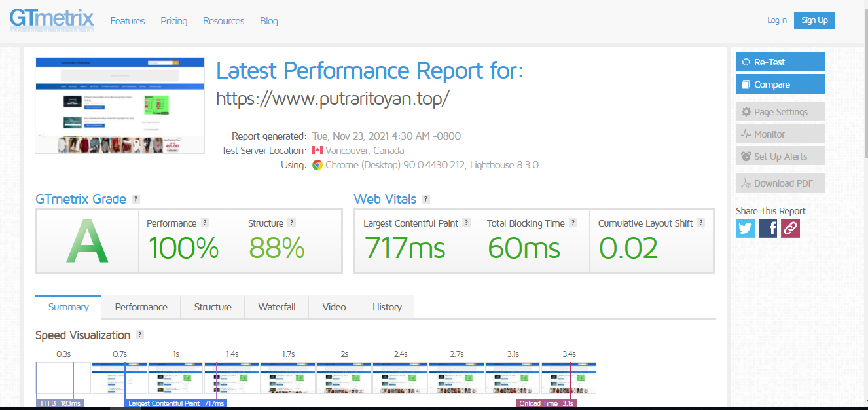Share report on Facebook

[768, 228]
